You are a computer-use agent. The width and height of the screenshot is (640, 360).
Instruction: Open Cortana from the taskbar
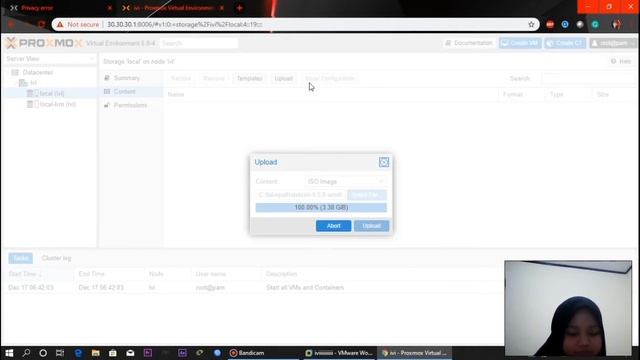pos(43,353)
